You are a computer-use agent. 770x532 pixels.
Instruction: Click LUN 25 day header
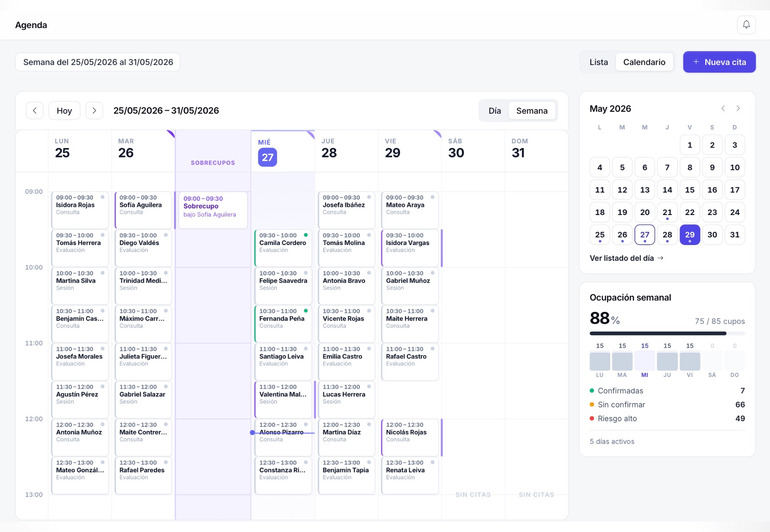[x=80, y=151]
